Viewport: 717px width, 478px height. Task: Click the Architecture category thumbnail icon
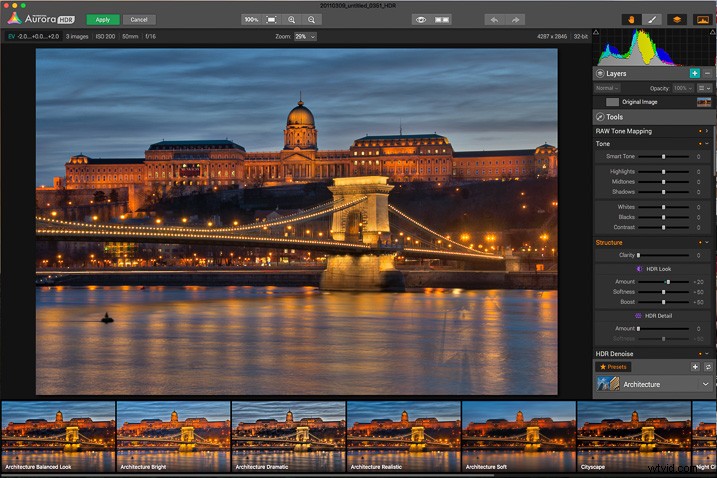pyautogui.click(x=608, y=384)
